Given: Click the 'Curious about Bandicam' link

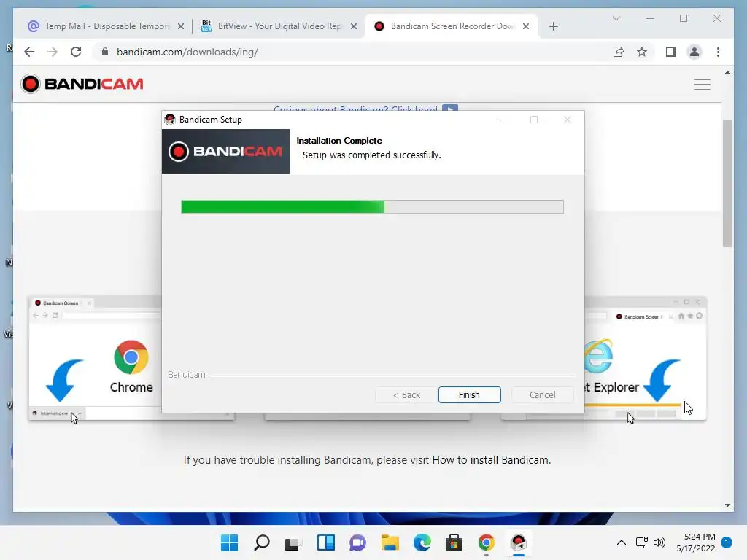Looking at the screenshot, I should 355,109.
